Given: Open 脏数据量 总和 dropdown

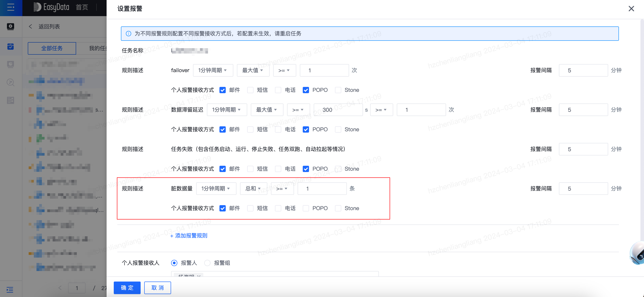Looking at the screenshot, I should click(253, 189).
